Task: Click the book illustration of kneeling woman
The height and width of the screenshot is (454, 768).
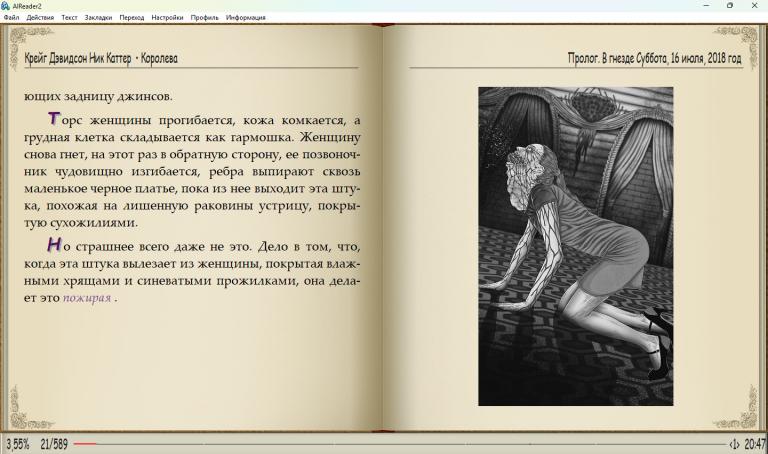Action: 576,246
